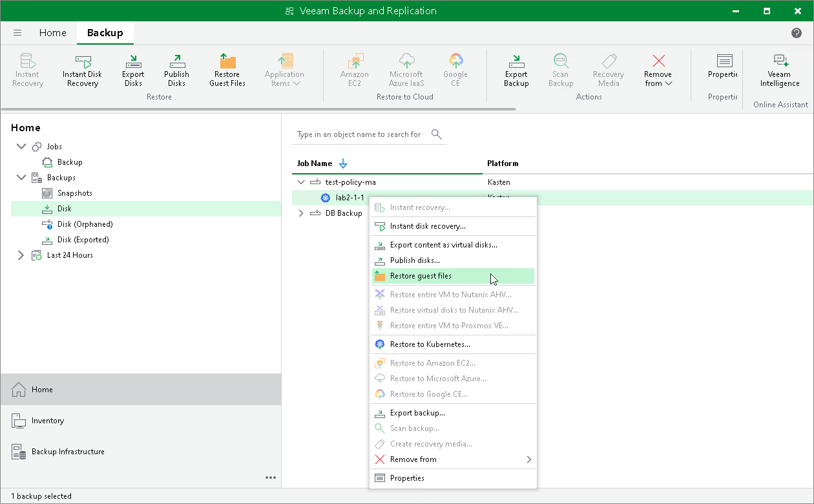814x504 pixels.
Task: Open the Backup Infrastructure view
Action: coord(141,452)
